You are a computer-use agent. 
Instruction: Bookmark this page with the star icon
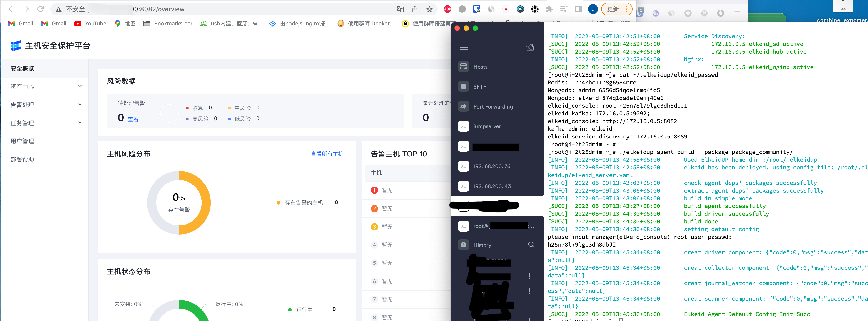tap(430, 9)
